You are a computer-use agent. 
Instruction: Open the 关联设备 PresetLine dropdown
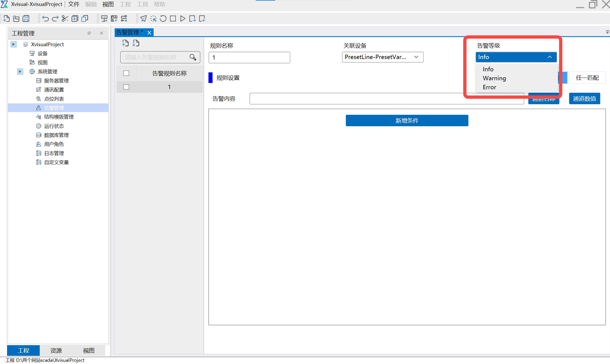coord(383,57)
